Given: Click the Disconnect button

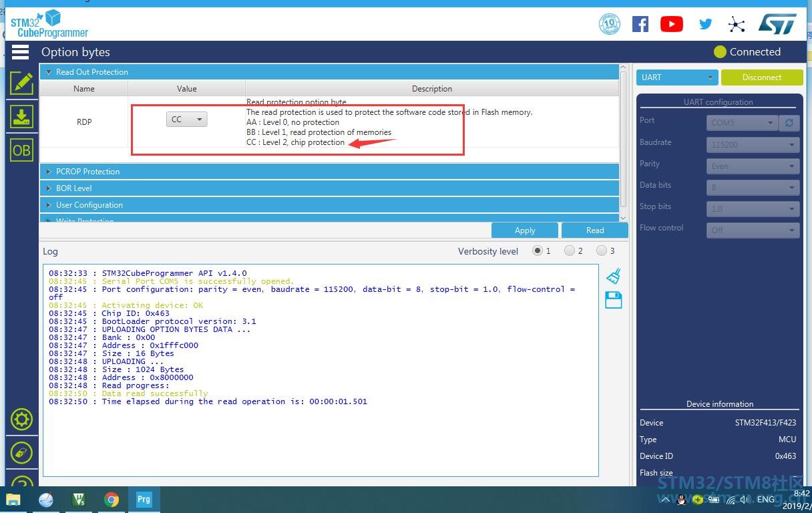Looking at the screenshot, I should coord(762,77).
